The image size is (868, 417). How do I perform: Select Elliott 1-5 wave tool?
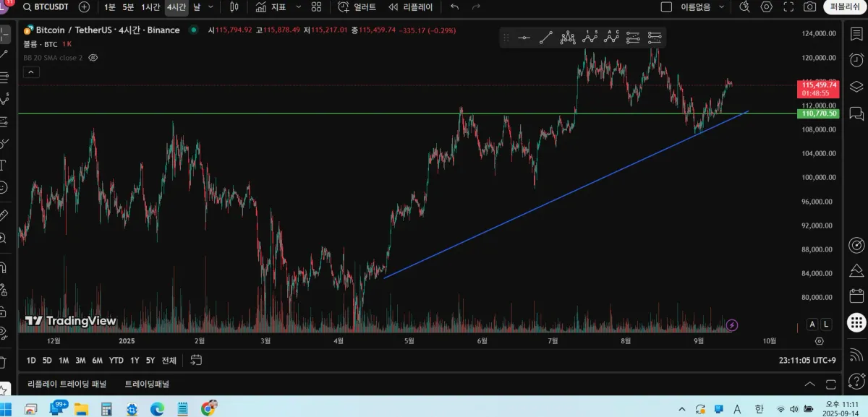[590, 38]
